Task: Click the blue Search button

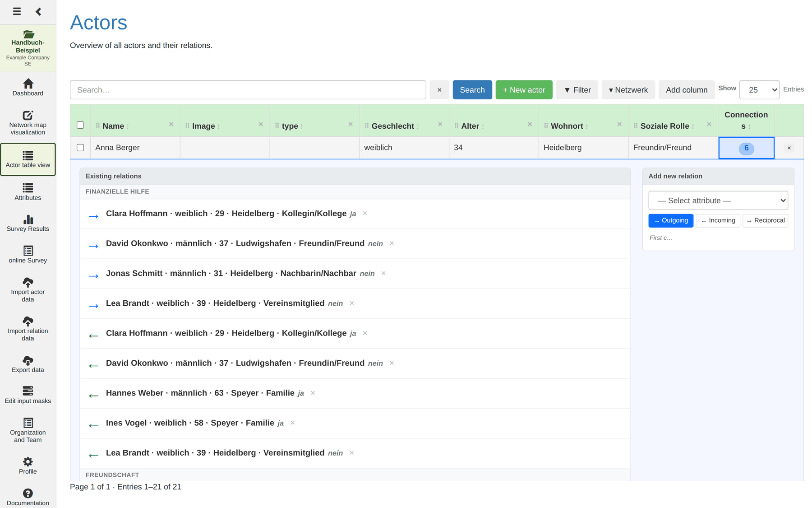Action: click(x=472, y=90)
